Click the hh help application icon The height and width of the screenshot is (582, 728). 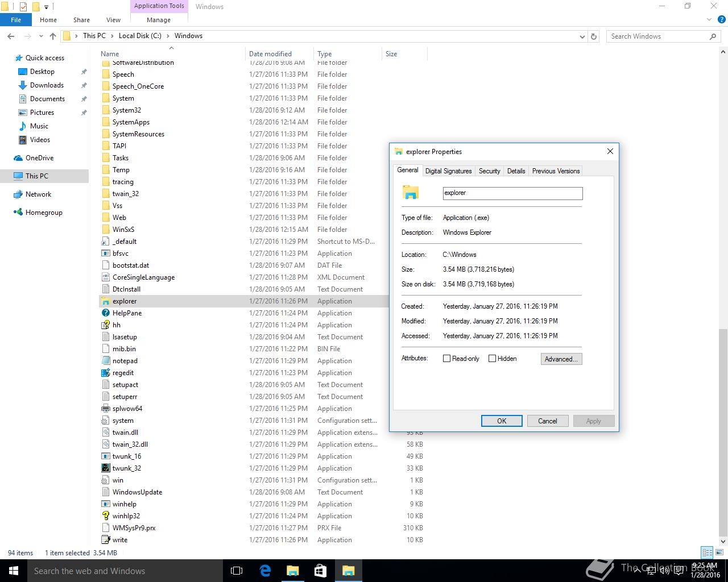pos(105,325)
